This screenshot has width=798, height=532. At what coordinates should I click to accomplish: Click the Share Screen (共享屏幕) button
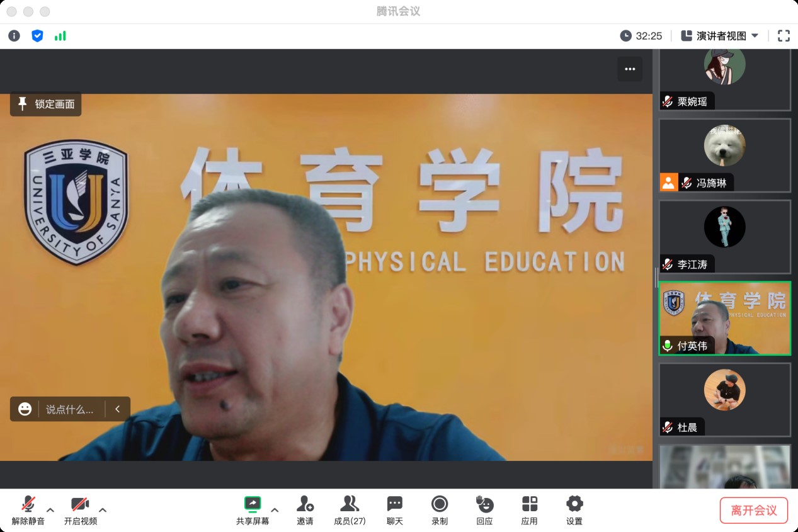click(x=253, y=510)
